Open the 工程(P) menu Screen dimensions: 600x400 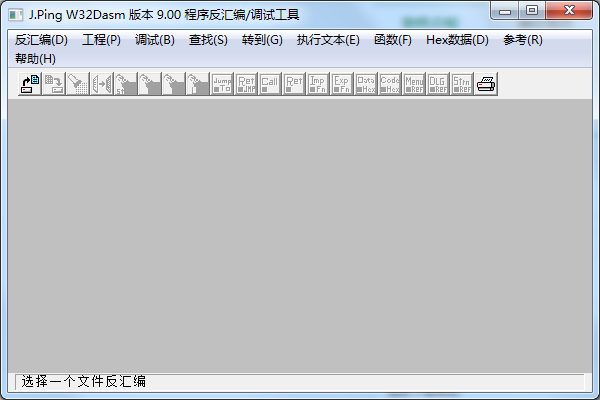point(101,40)
